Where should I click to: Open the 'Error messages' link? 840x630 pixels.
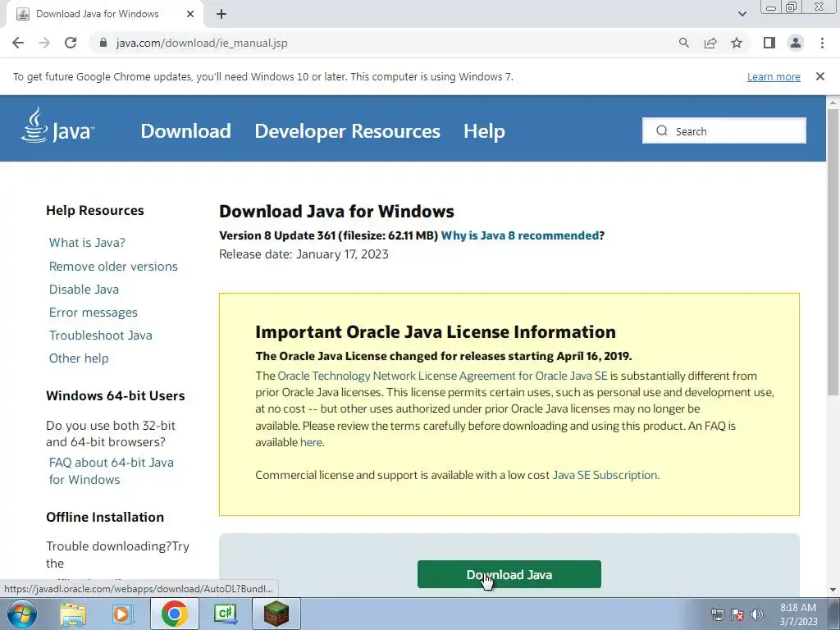click(94, 313)
